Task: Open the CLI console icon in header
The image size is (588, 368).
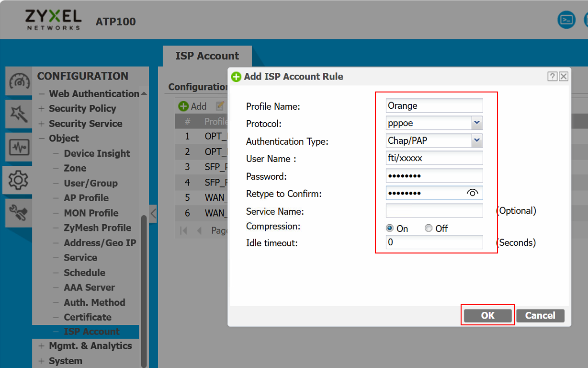Action: point(567,20)
